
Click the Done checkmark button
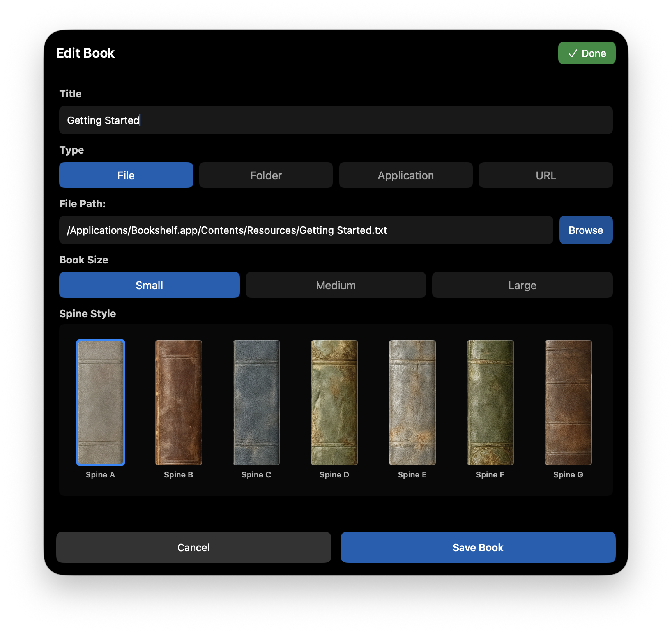point(587,53)
